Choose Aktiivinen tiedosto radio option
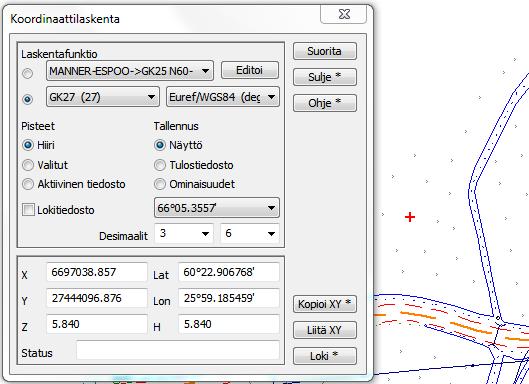This screenshot has width=529, height=384. click(28, 184)
